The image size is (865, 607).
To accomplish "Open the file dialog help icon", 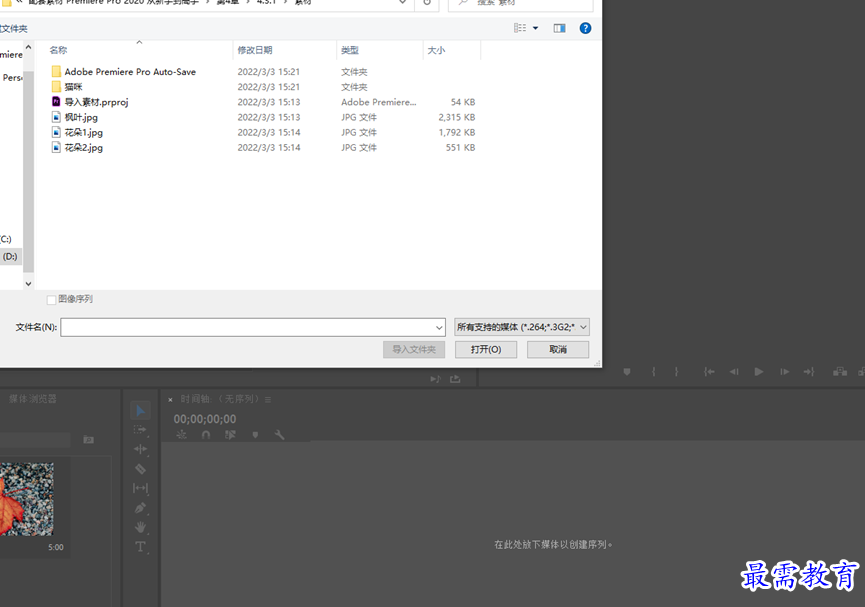I will coord(585,28).
